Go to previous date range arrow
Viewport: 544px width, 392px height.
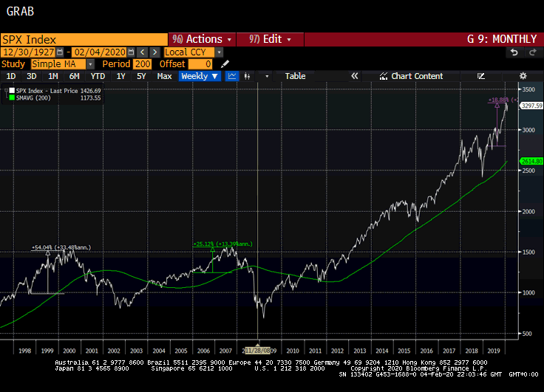click(142, 52)
